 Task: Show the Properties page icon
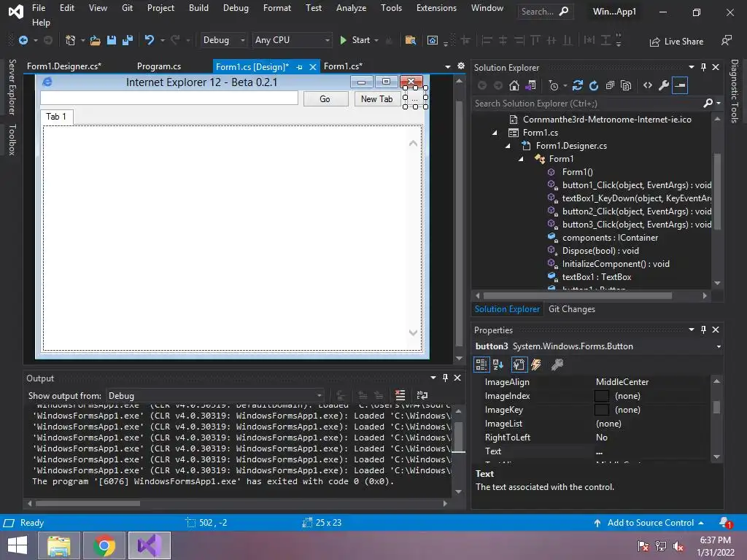[519, 365]
